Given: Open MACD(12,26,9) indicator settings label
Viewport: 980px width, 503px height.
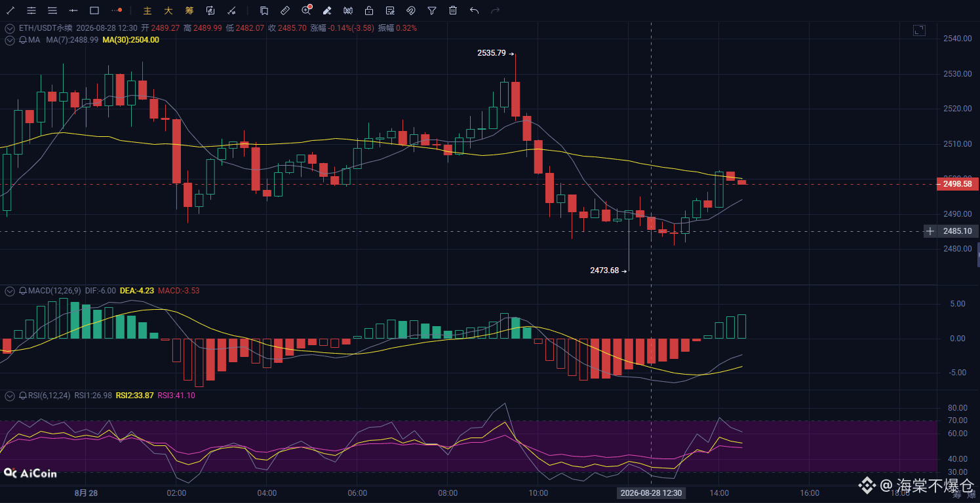Looking at the screenshot, I should coord(54,291).
